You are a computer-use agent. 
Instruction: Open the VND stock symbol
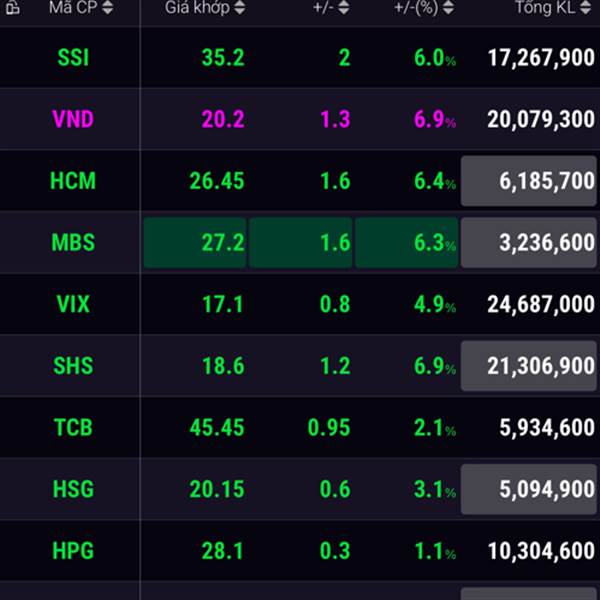[73, 119]
